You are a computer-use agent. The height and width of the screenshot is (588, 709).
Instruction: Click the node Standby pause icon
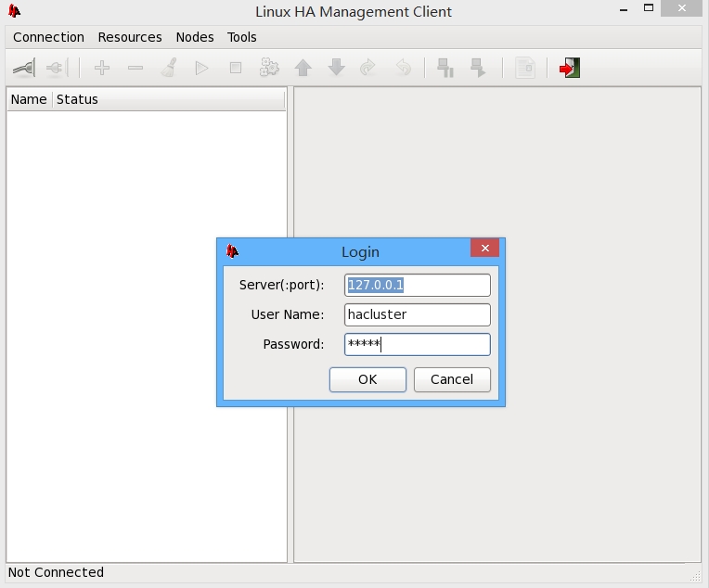tap(445, 68)
